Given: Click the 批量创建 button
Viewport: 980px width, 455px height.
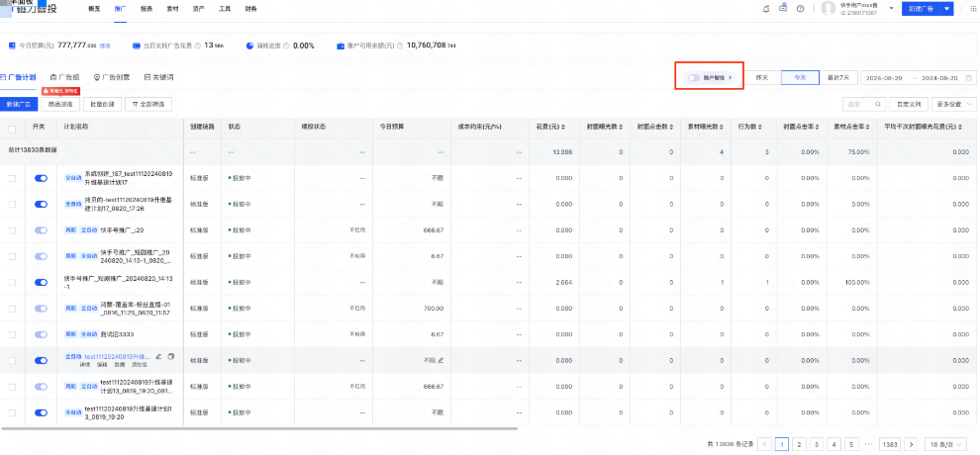Looking at the screenshot, I should tap(100, 103).
